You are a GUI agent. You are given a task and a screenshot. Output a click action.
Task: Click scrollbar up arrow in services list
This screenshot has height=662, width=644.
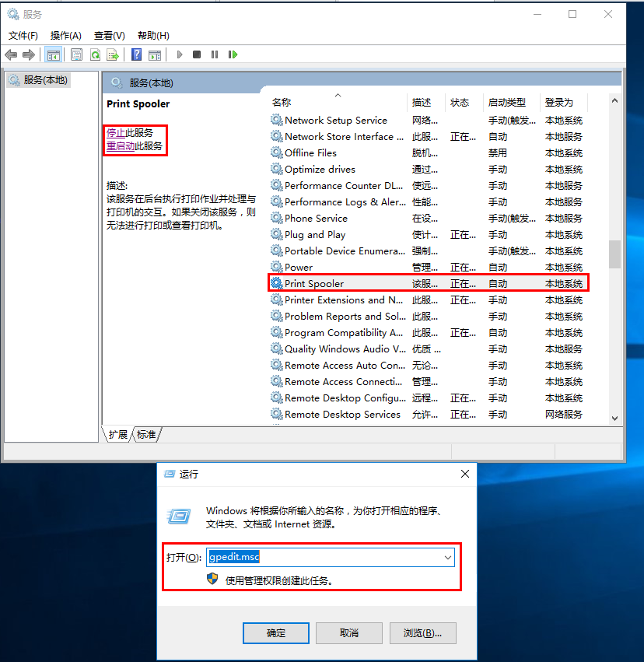click(615, 100)
